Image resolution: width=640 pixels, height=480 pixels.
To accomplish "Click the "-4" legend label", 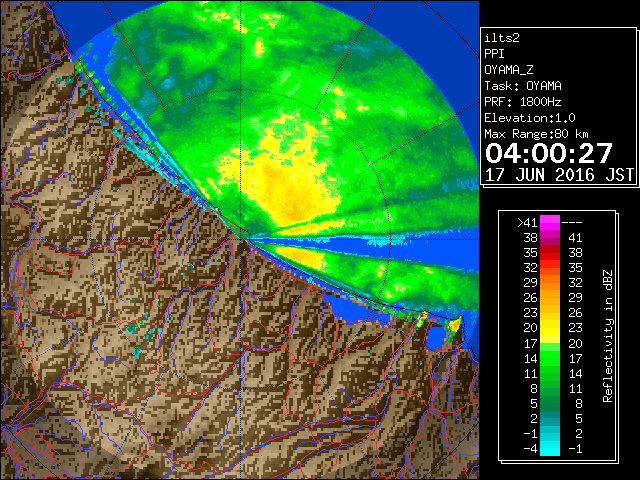I will coord(530,449).
